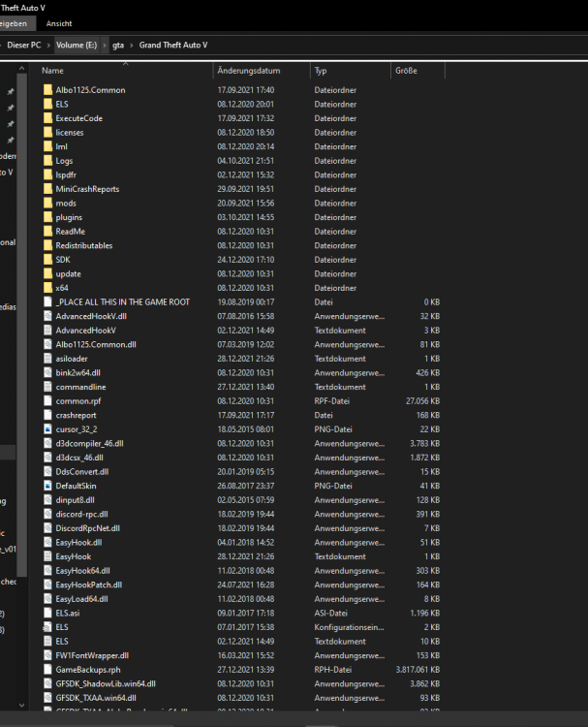Select the dinput8.dll file icon
588x727 pixels.
[47, 500]
